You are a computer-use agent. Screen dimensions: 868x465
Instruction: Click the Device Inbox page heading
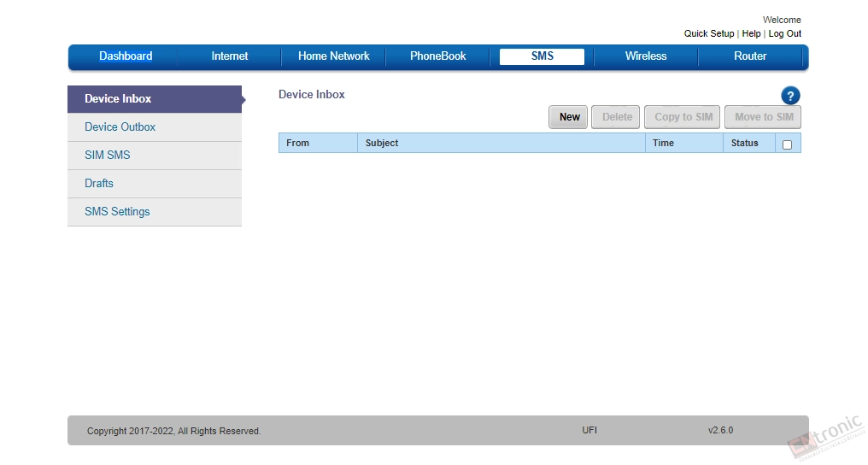pyautogui.click(x=312, y=95)
